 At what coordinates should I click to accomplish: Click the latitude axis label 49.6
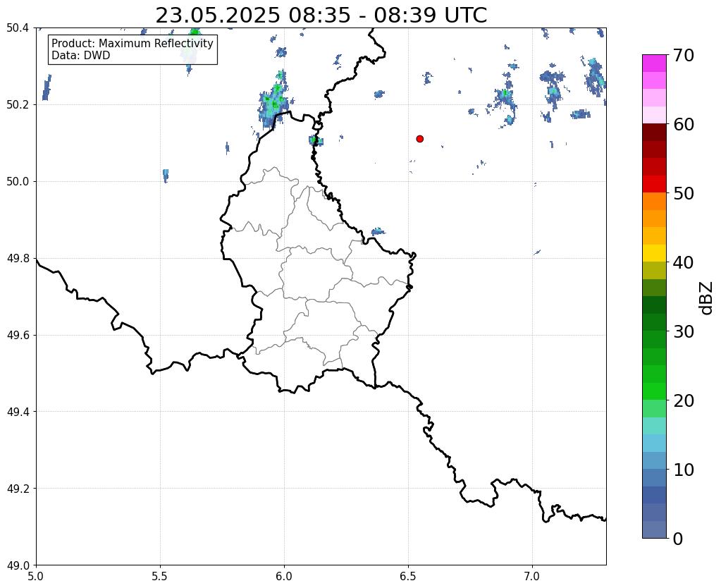[x=18, y=336]
